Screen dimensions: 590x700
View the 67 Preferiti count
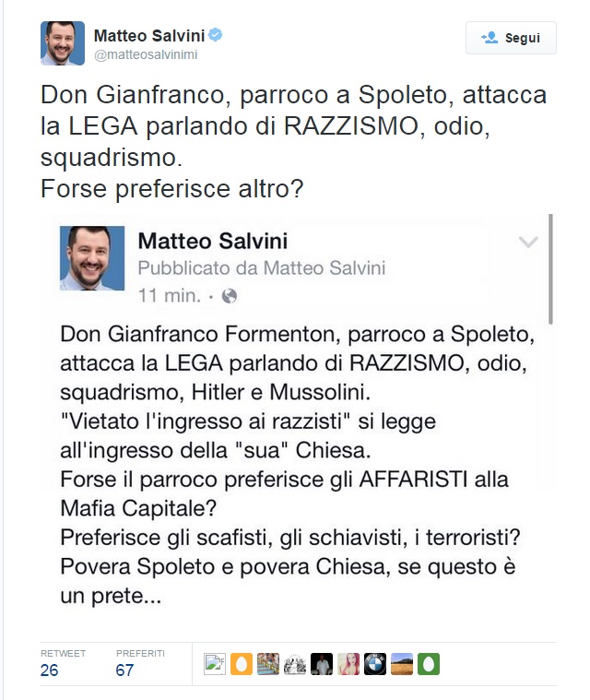124,670
